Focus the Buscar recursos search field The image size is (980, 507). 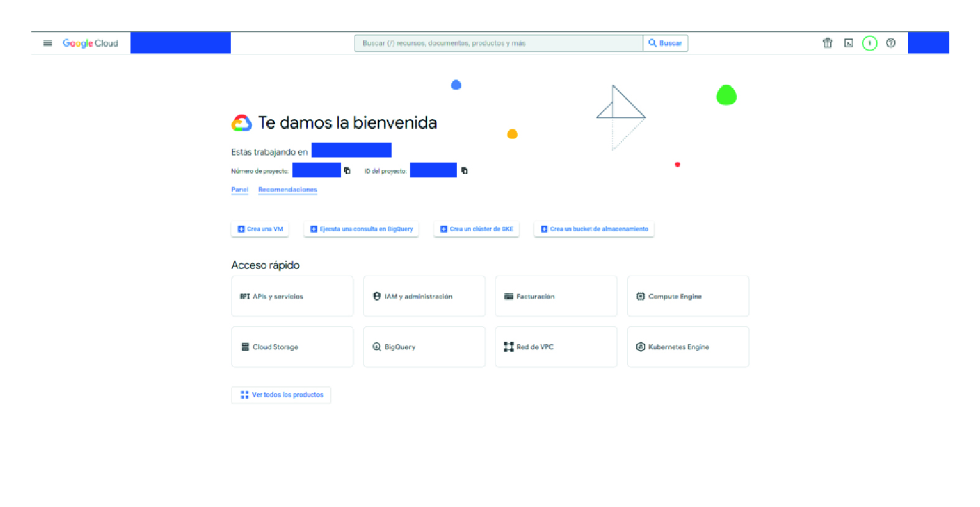499,43
